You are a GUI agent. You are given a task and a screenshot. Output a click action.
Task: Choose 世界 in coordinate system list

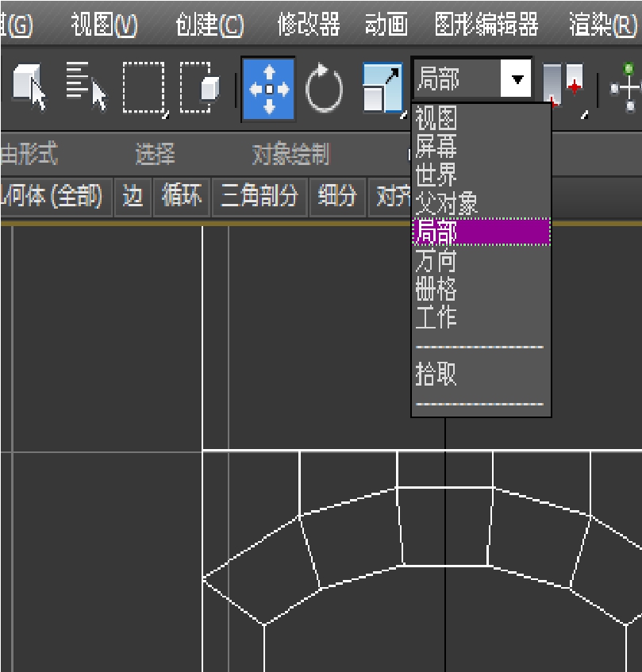tap(481, 175)
